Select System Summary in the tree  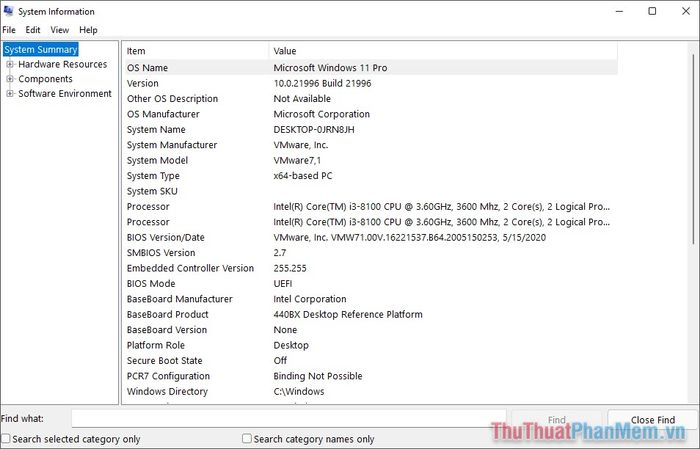[41, 49]
